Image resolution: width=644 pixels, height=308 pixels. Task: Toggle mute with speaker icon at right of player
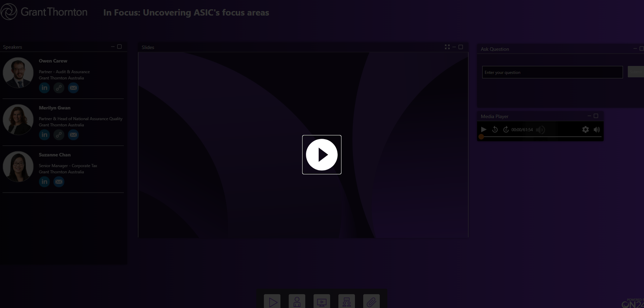(x=597, y=129)
